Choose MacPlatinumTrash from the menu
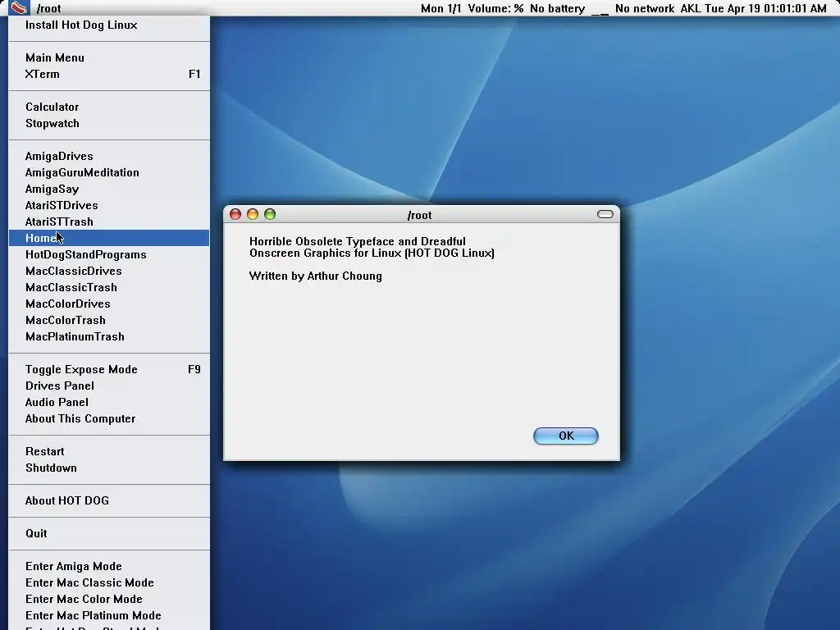Viewport: 840px width, 630px height. click(x=109, y=337)
